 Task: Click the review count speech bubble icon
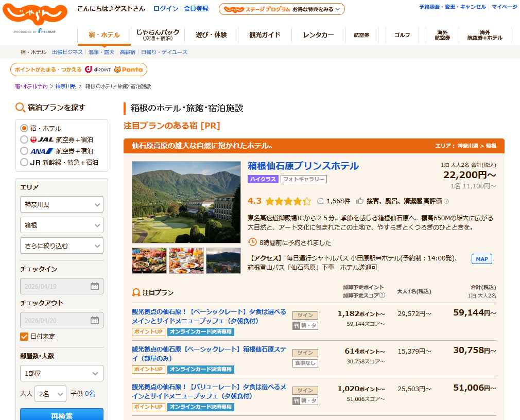click(x=320, y=201)
